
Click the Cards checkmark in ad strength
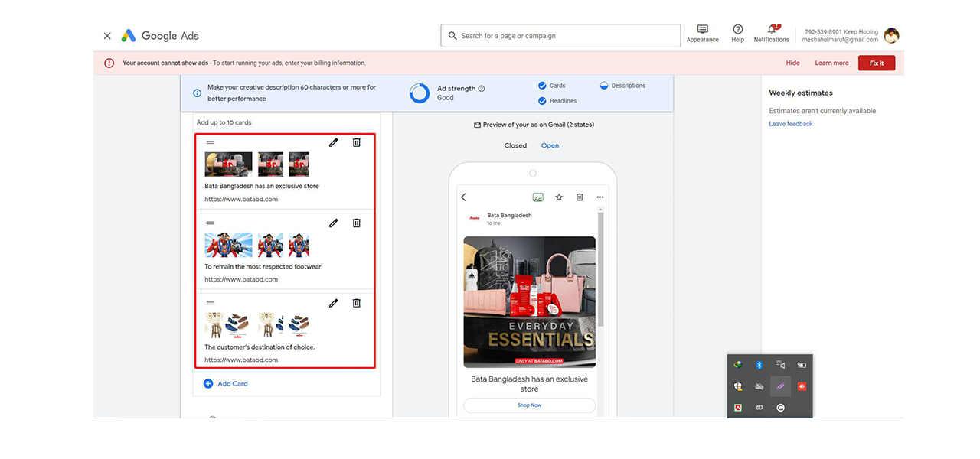tap(542, 86)
